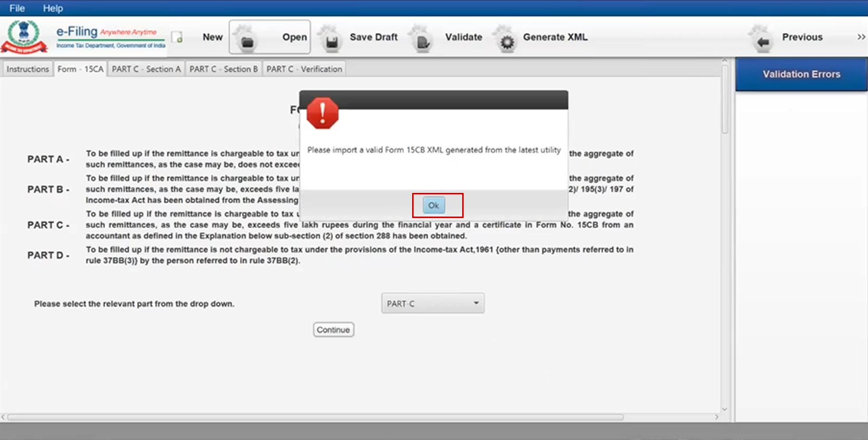Go to PART C - Verification tab

pos(304,69)
